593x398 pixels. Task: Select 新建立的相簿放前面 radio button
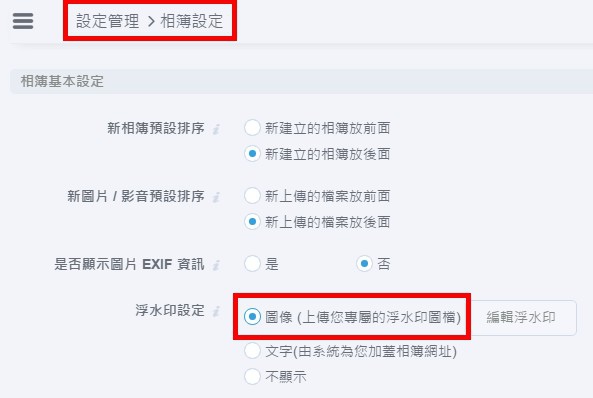point(252,127)
